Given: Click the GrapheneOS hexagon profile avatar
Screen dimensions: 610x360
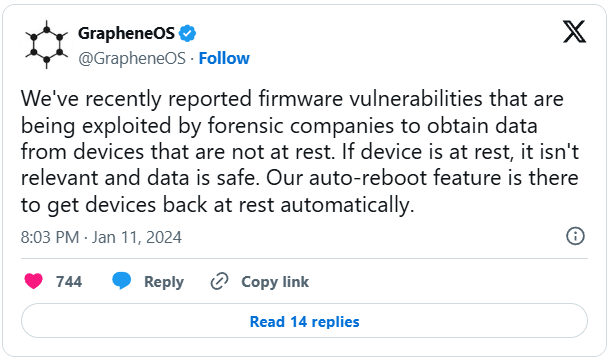Looking at the screenshot, I should (x=47, y=45).
